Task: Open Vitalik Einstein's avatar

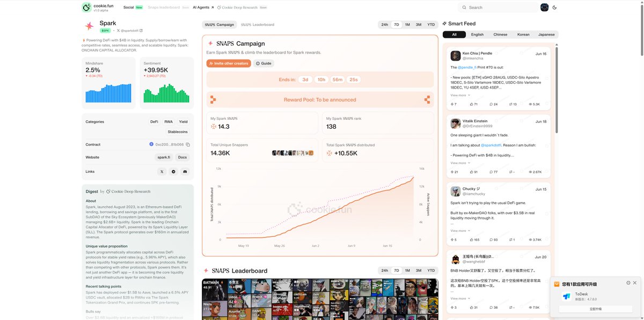Action: 455,123
